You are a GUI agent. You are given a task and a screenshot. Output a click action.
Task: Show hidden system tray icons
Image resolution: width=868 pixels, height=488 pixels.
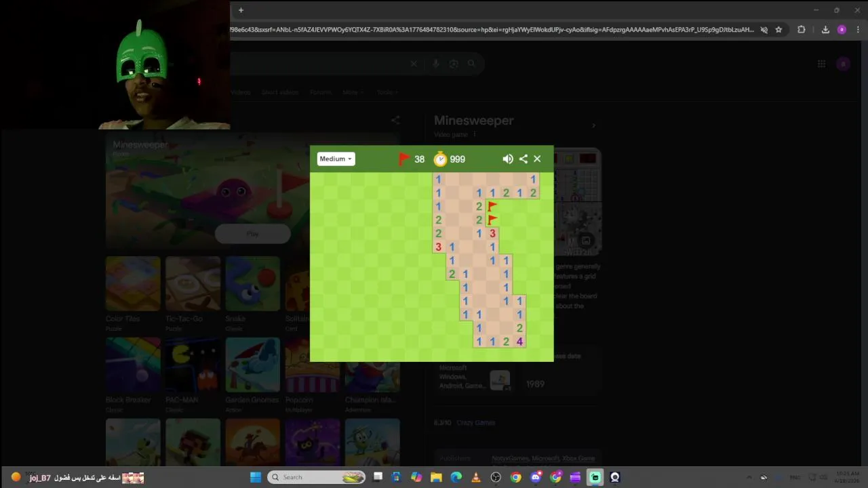click(x=749, y=477)
